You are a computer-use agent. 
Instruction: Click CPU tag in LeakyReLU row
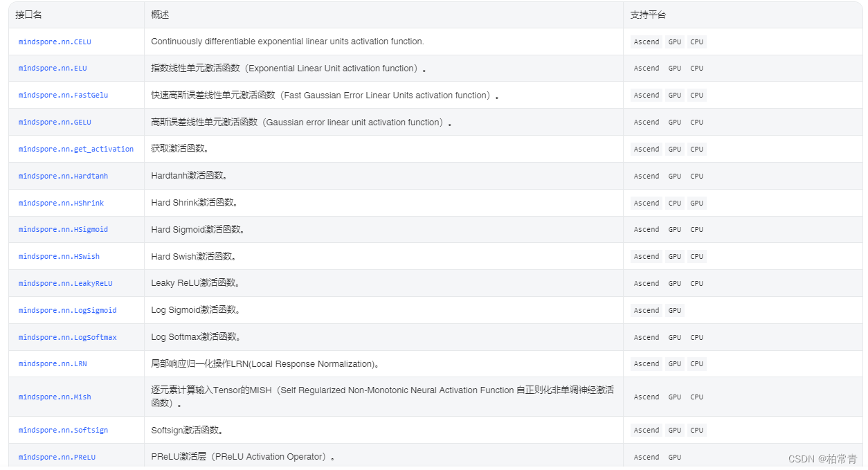pos(697,284)
